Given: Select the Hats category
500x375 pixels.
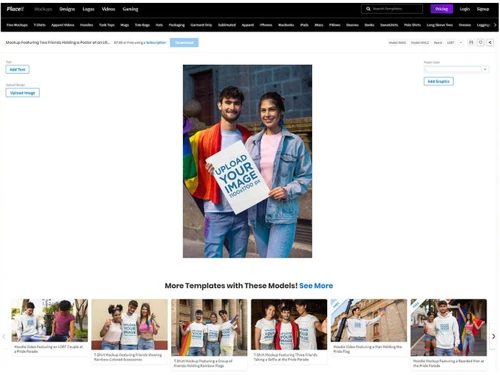Looking at the screenshot, I should [x=159, y=25].
